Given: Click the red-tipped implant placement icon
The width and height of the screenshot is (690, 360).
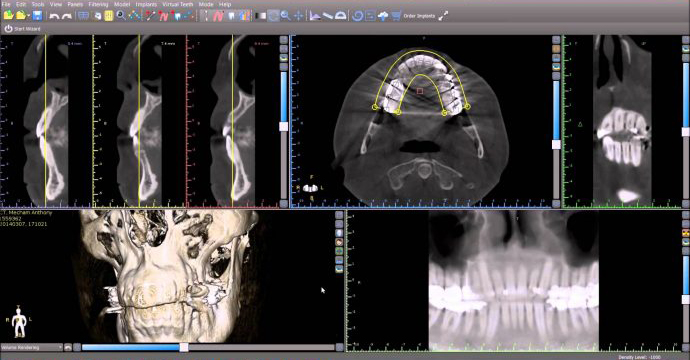Looking at the screenshot, I should click(x=150, y=16).
